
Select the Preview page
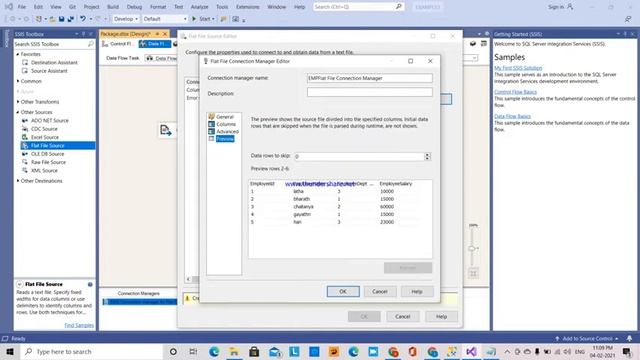tap(225, 139)
